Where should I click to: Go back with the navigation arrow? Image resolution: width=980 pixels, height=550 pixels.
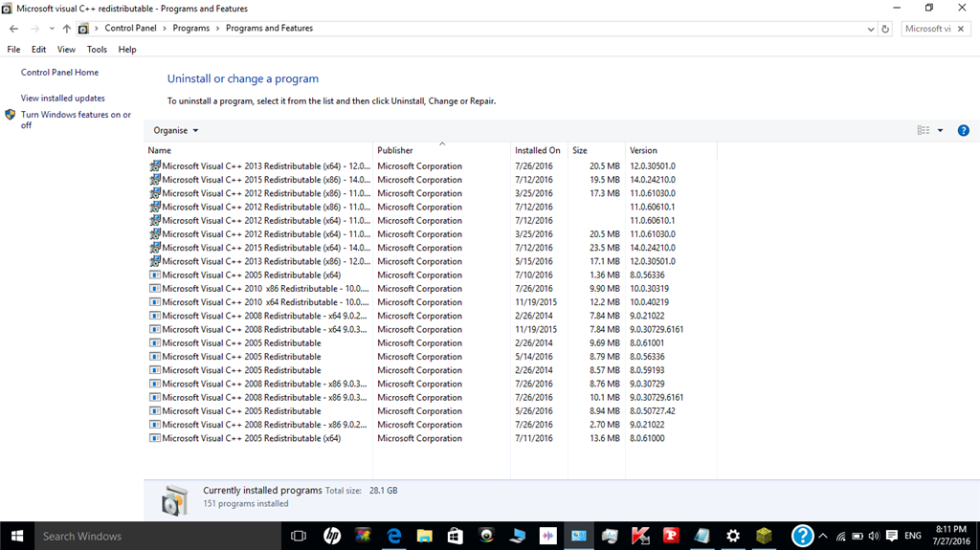pyautogui.click(x=13, y=29)
